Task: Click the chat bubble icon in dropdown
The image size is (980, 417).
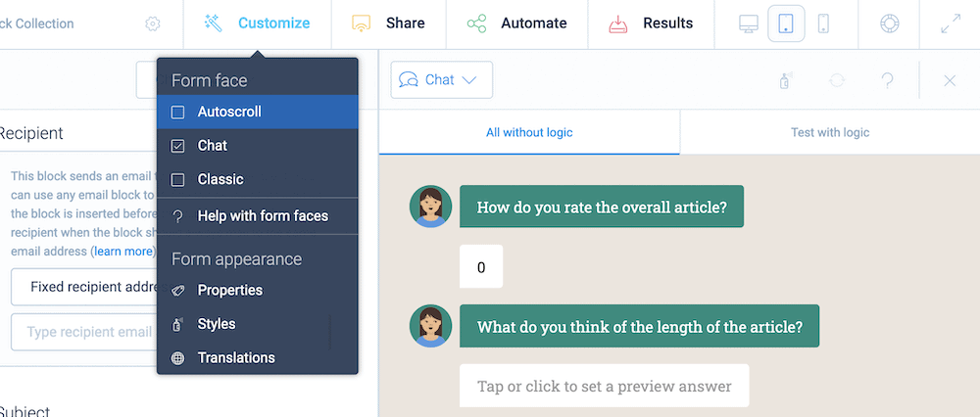Action: (x=408, y=80)
